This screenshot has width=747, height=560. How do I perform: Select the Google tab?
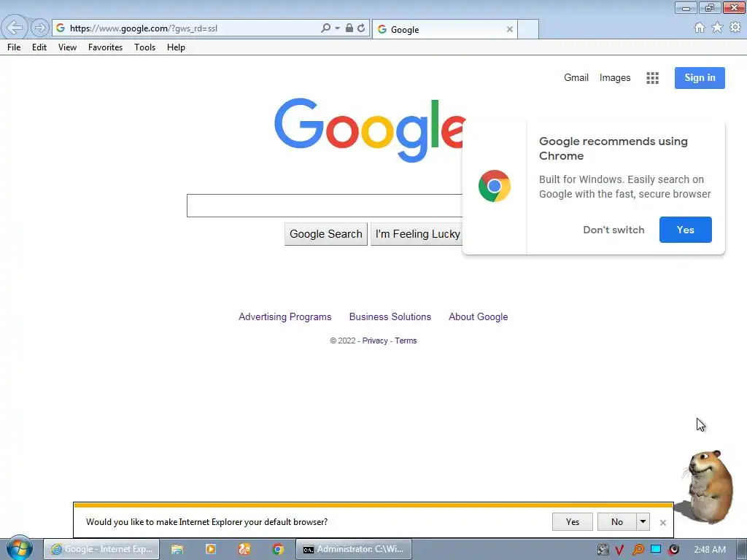[x=444, y=29]
